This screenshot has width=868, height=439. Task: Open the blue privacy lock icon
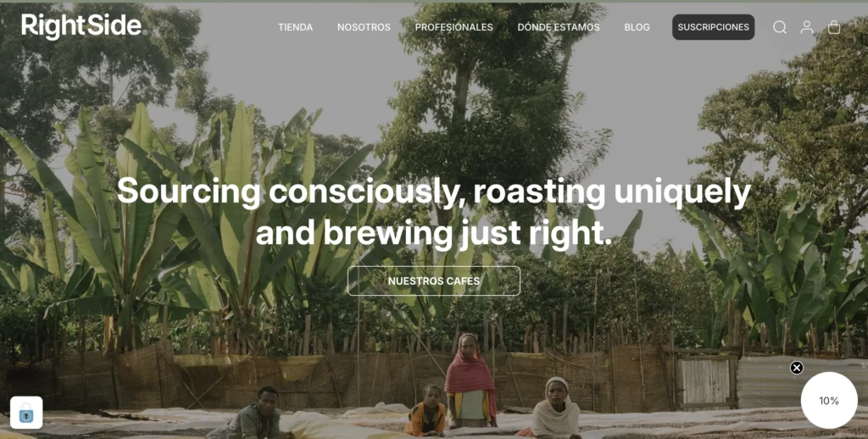[26, 413]
